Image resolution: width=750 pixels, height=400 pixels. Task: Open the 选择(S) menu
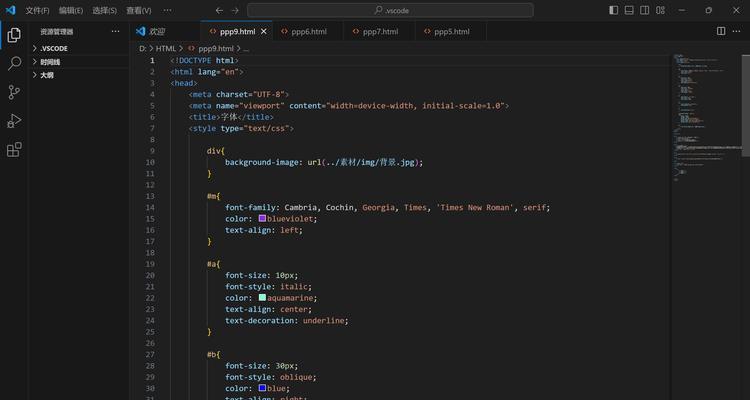click(104, 11)
